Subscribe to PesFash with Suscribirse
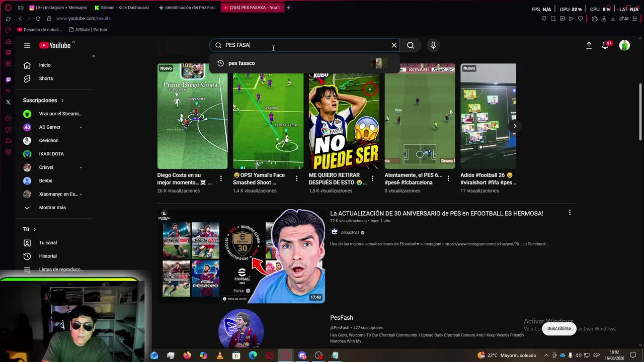Image resolution: width=644 pixels, height=362 pixels. [x=559, y=329]
